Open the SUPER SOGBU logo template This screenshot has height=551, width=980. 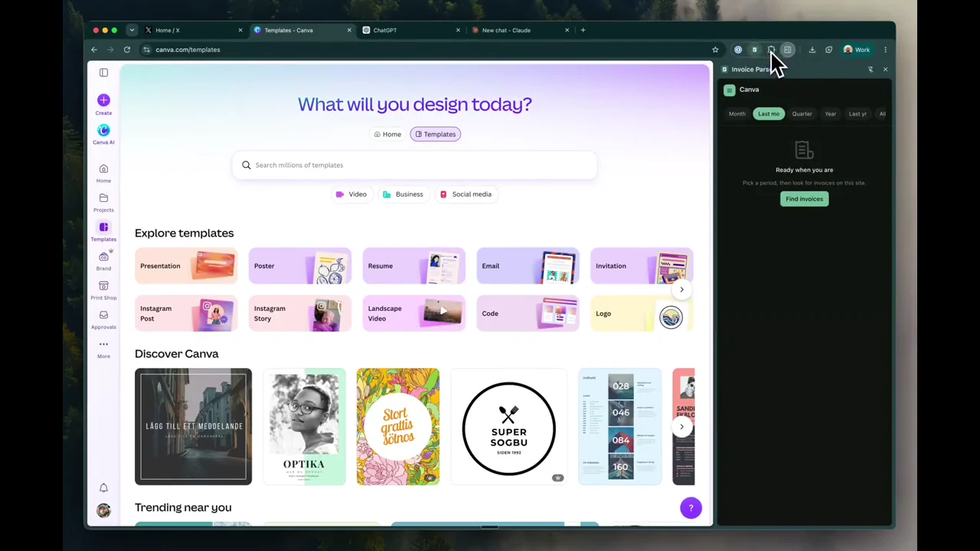[x=509, y=427]
